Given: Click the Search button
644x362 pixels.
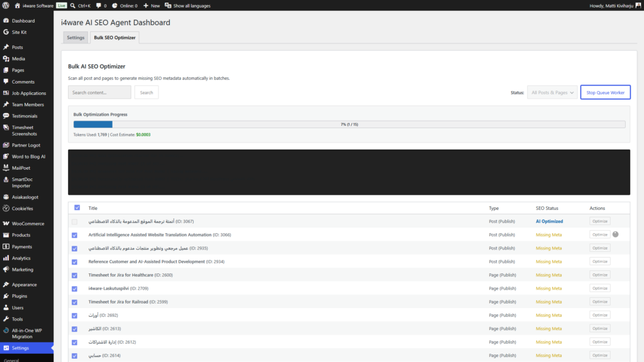Looking at the screenshot, I should 146,92.
